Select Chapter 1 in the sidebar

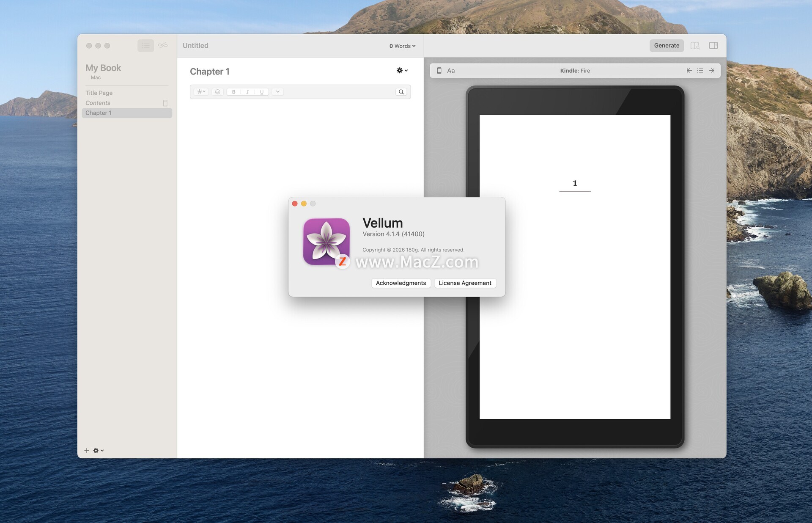tap(127, 113)
